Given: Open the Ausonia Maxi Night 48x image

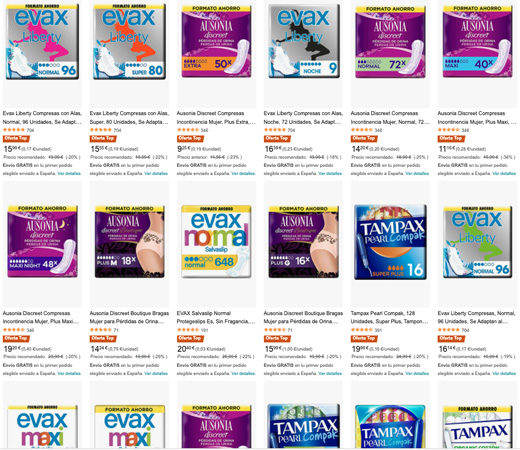Looking at the screenshot, I should [42, 242].
